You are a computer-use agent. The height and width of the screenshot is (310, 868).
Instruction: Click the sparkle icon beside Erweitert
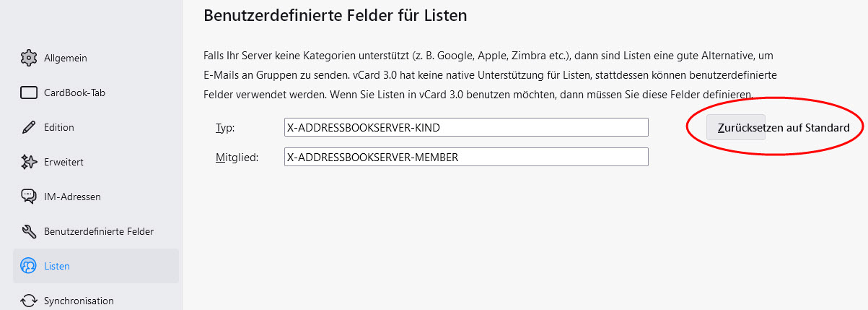click(29, 162)
